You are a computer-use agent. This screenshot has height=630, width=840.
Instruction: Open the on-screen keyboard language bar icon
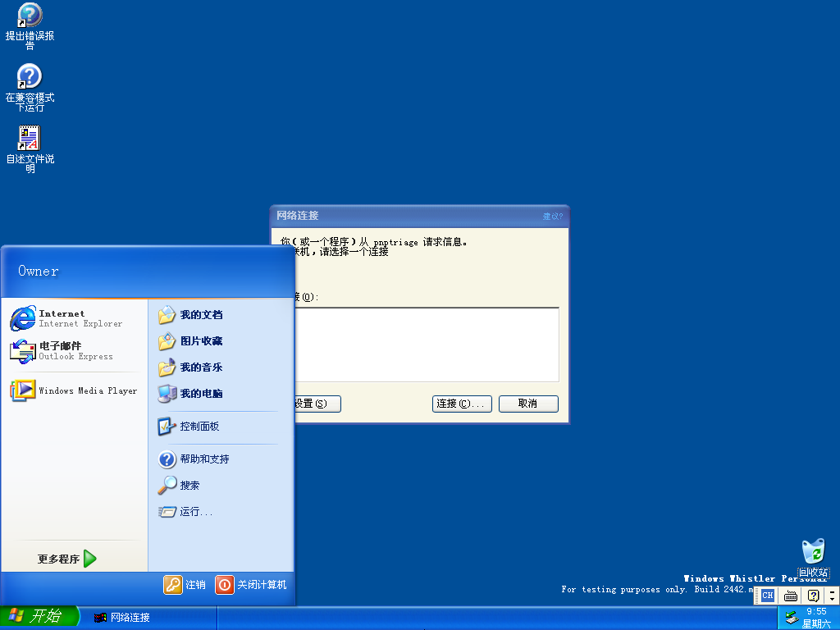pos(791,596)
